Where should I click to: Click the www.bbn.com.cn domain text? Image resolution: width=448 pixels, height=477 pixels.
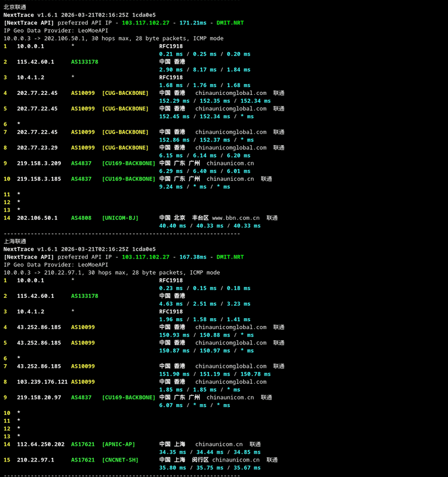click(x=235, y=218)
